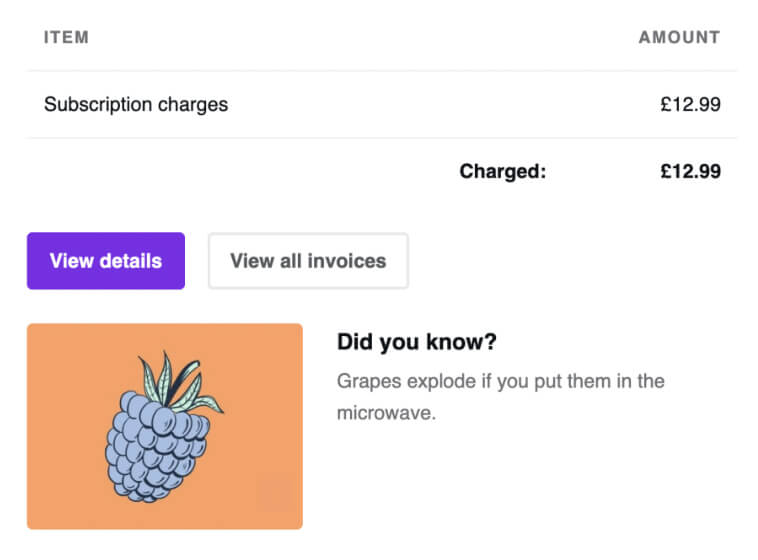Click the bold £12.99 charged total
The image size is (758, 560).
(690, 171)
